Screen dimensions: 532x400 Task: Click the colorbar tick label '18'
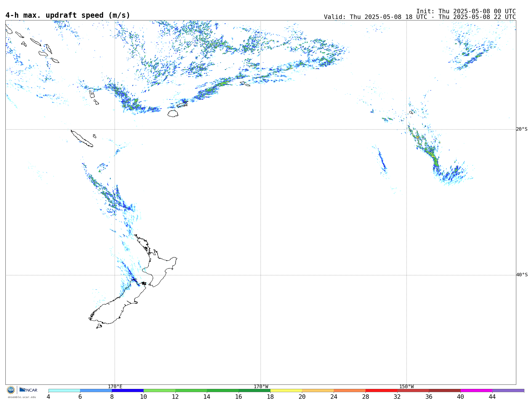(x=270, y=397)
